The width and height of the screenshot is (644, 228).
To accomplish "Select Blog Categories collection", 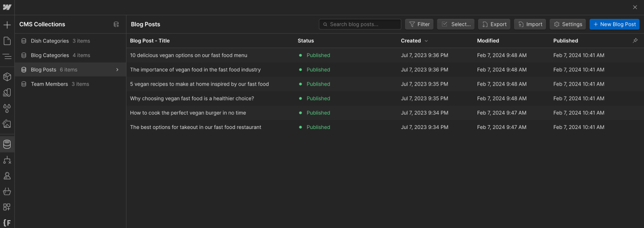I will tap(71, 55).
